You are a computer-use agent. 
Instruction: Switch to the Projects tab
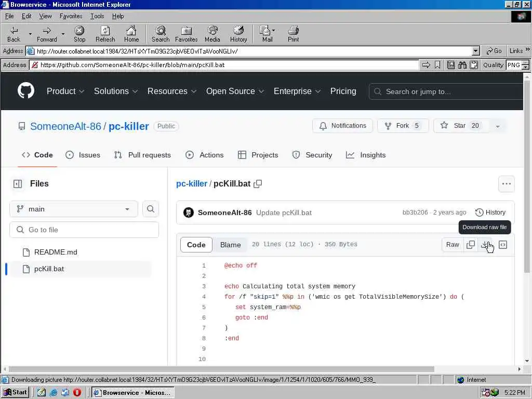258,155
